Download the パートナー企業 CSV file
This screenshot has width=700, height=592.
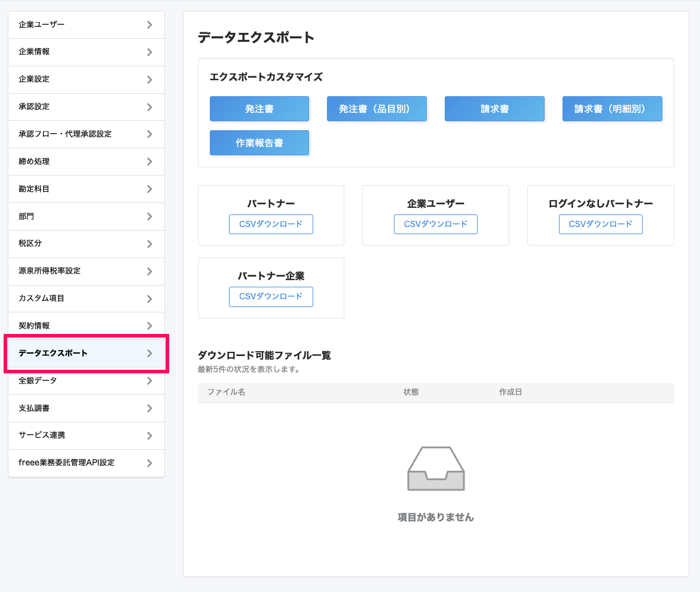click(271, 296)
